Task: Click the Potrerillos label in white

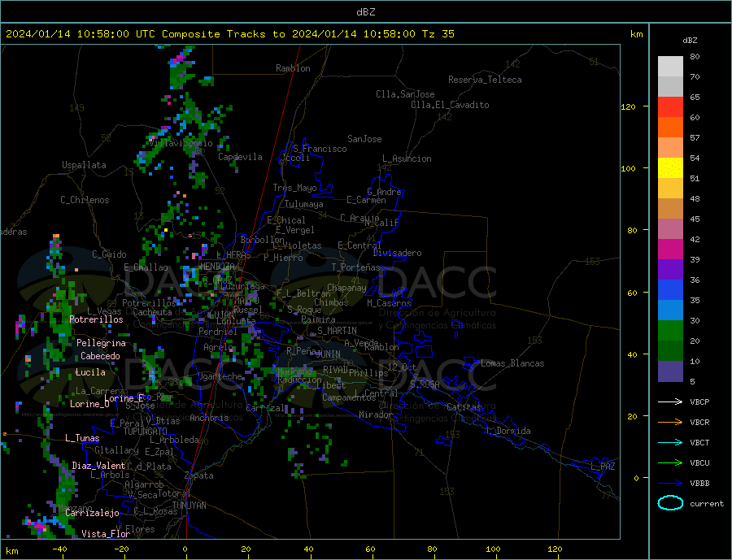Action: 96,319
